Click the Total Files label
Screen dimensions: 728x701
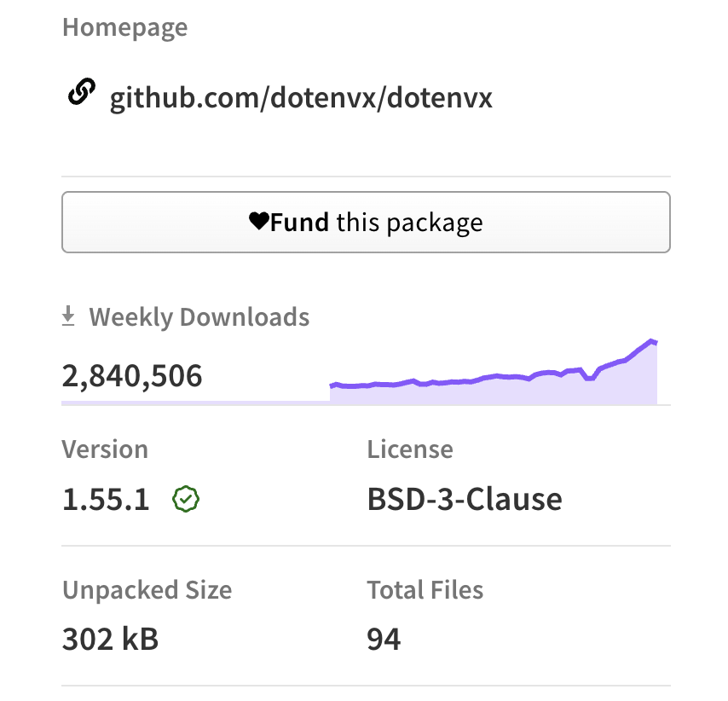coord(425,590)
